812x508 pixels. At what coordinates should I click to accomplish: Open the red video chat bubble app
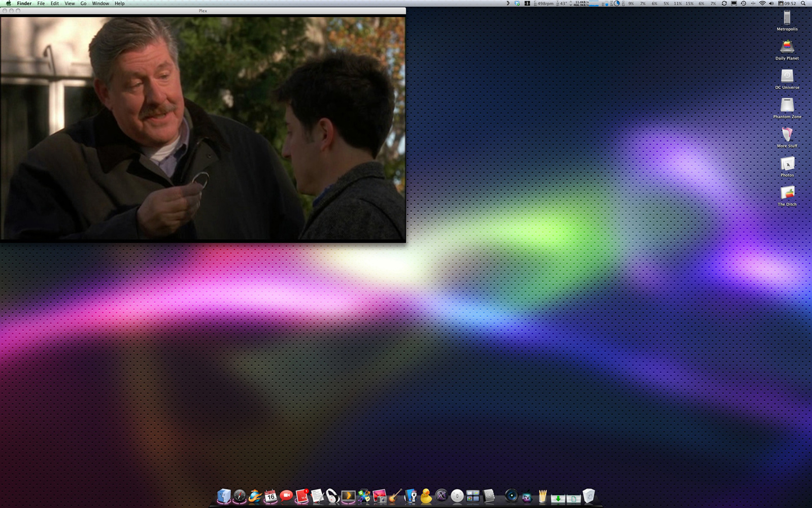coord(286,496)
